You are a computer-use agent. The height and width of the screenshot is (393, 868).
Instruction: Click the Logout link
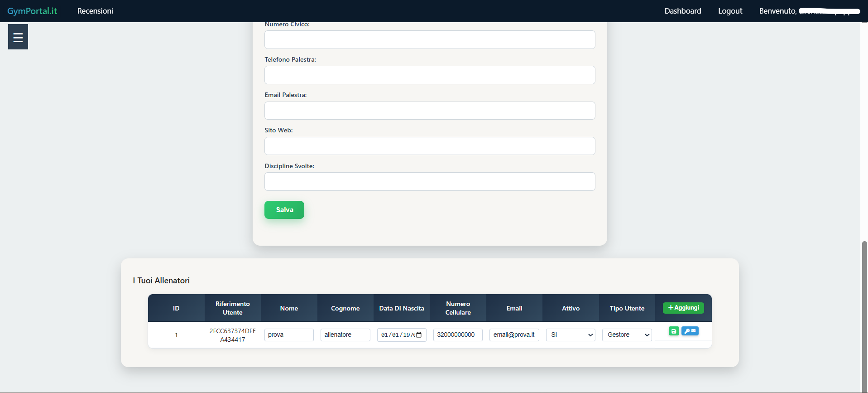pos(730,11)
